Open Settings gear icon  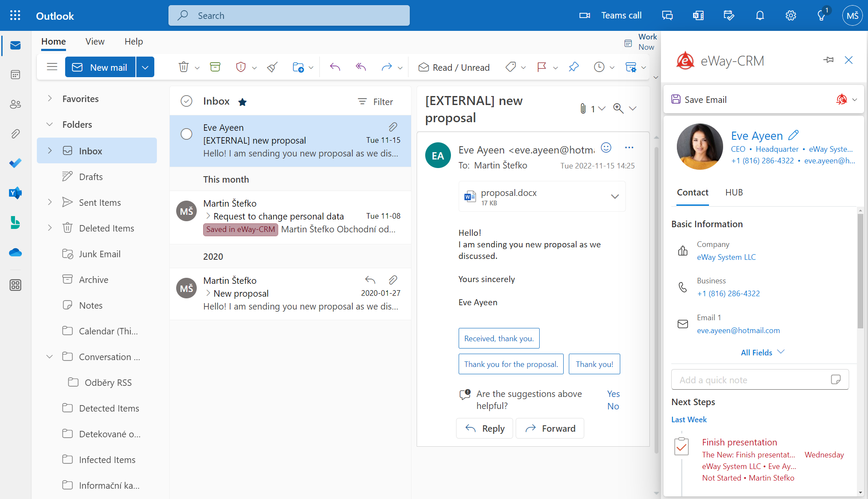[791, 16]
